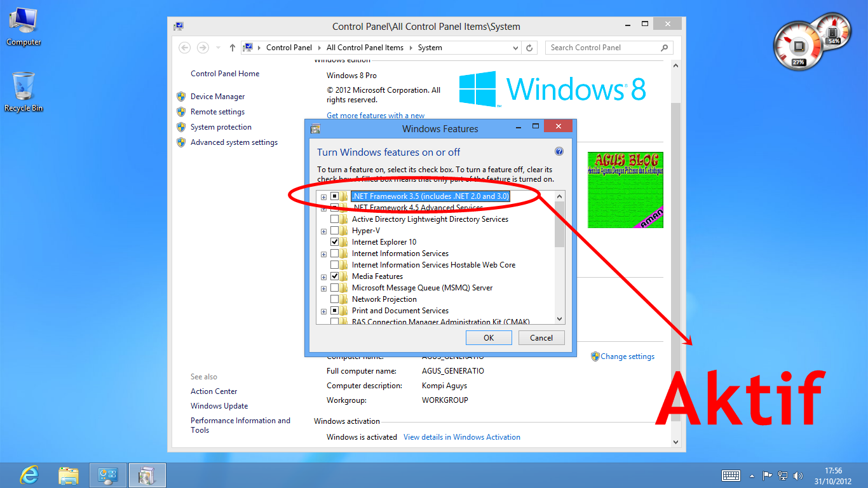The height and width of the screenshot is (488, 868).
Task: Expand the Media Features node
Action: point(324,277)
